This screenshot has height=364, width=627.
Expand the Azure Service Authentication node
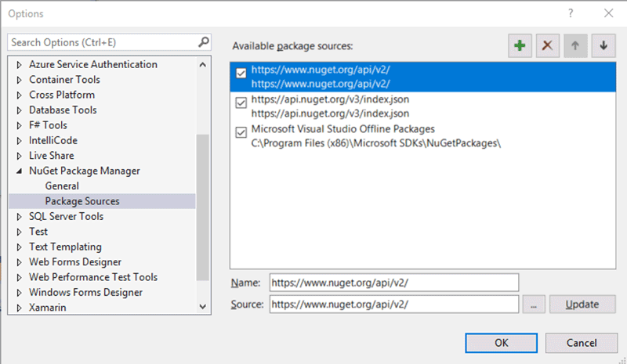[20, 65]
